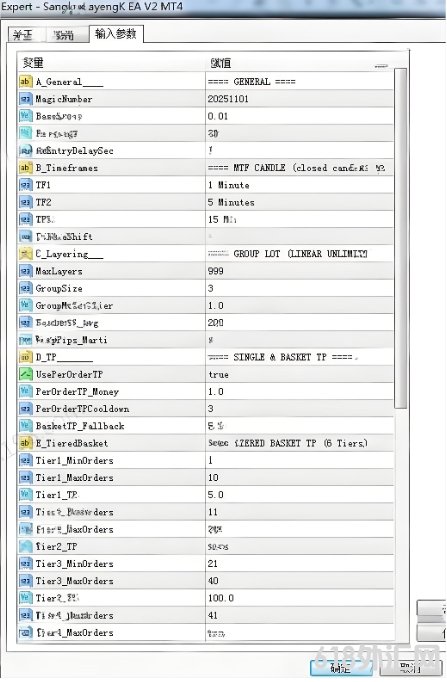The image size is (447, 682).
Task: Click the cancel button beside 确定
Action: point(410,668)
